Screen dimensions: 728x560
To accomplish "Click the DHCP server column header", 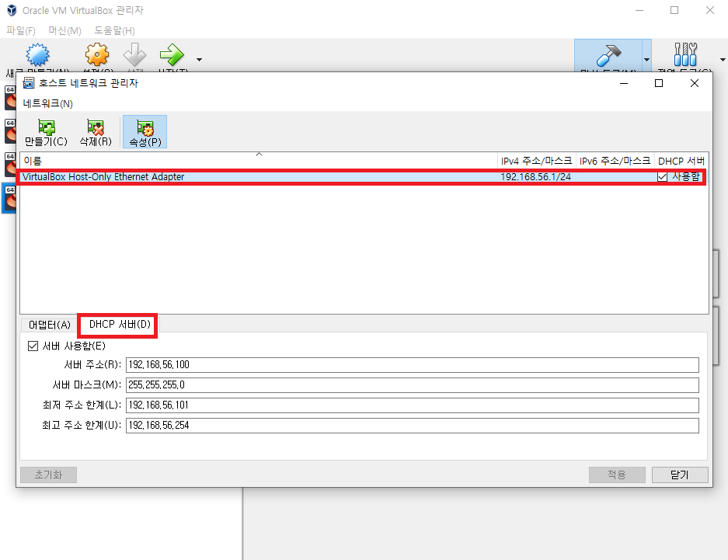I will 681,161.
